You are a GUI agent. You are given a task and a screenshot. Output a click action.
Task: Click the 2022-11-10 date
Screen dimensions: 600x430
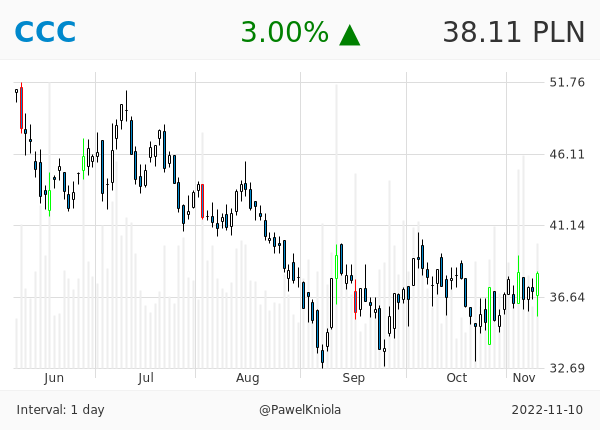pyautogui.click(x=547, y=410)
